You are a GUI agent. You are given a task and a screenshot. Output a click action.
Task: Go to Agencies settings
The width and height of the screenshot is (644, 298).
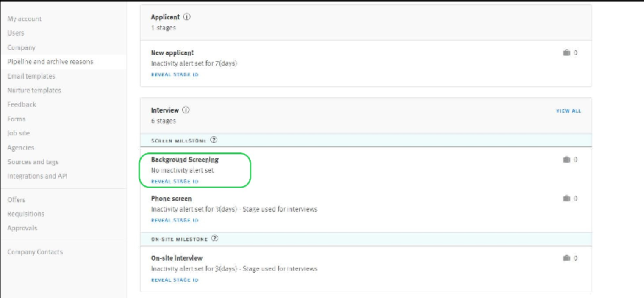tap(21, 148)
